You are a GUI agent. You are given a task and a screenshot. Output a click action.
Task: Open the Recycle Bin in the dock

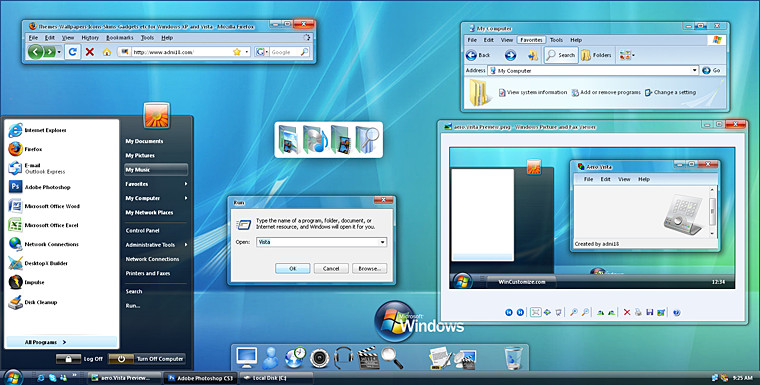pos(513,358)
